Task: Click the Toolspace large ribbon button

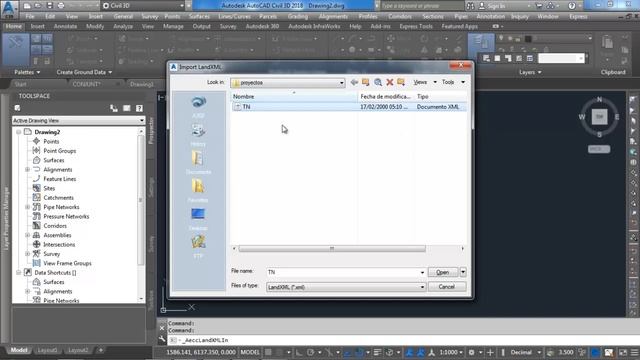Action: pos(16,49)
